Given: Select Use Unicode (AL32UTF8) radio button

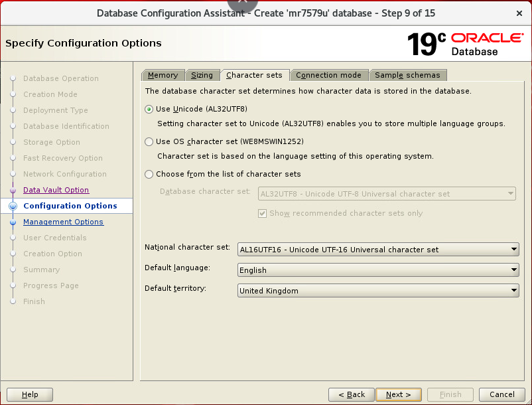Looking at the screenshot, I should click(149, 109).
